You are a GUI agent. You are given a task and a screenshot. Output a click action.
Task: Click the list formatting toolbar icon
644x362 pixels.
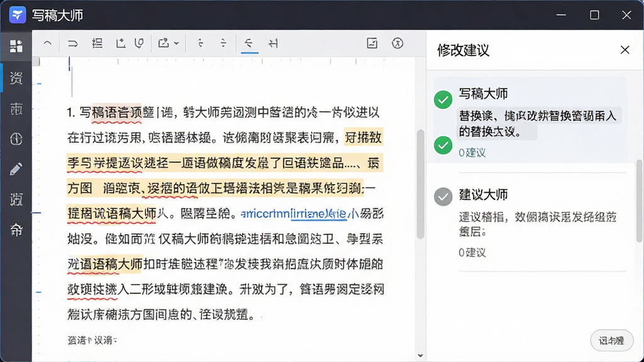tap(97, 43)
